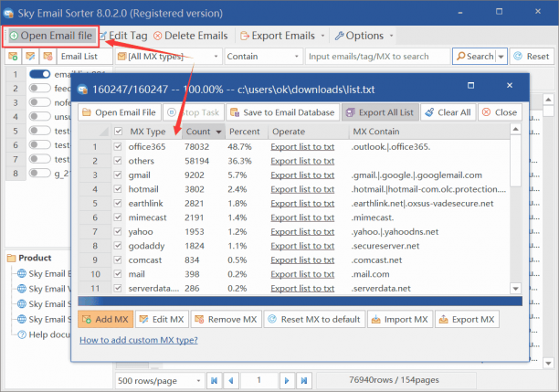Enable the toggle in email list row 8
The height and width of the screenshot is (392, 559).
(40, 173)
